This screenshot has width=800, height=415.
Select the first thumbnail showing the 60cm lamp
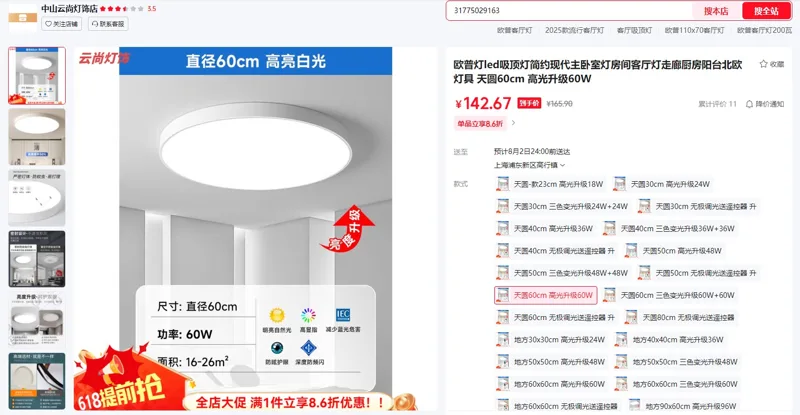[37, 76]
